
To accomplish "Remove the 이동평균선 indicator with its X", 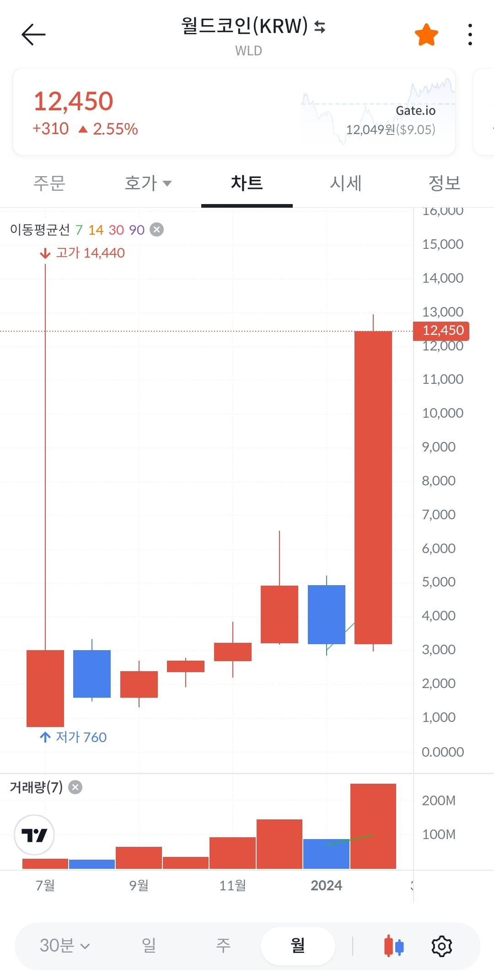I will 156,229.
